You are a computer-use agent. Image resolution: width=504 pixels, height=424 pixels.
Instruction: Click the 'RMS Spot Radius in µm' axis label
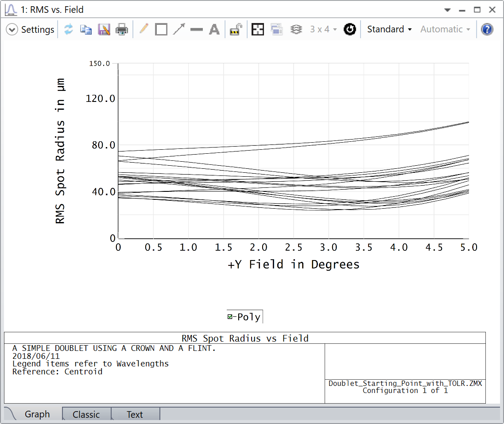pyautogui.click(x=60, y=151)
